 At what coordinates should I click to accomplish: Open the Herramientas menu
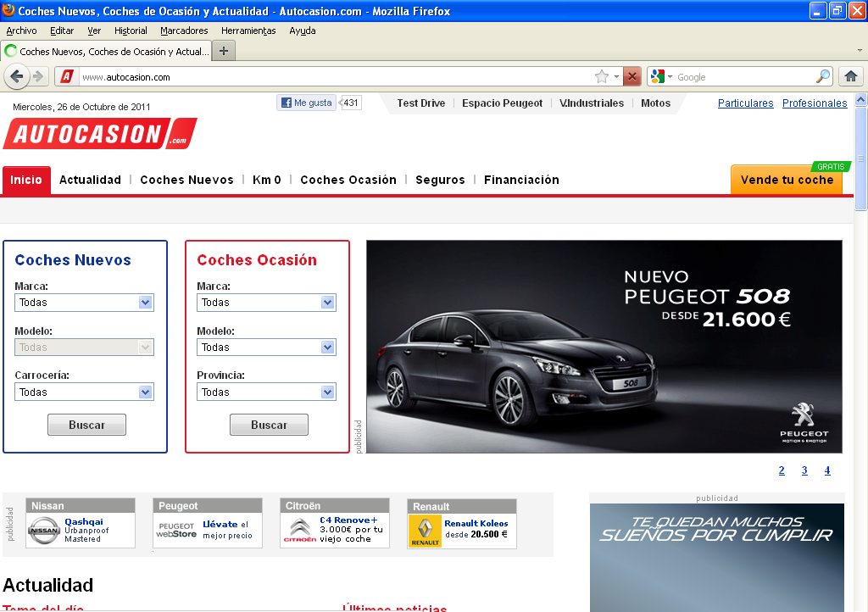[x=248, y=31]
